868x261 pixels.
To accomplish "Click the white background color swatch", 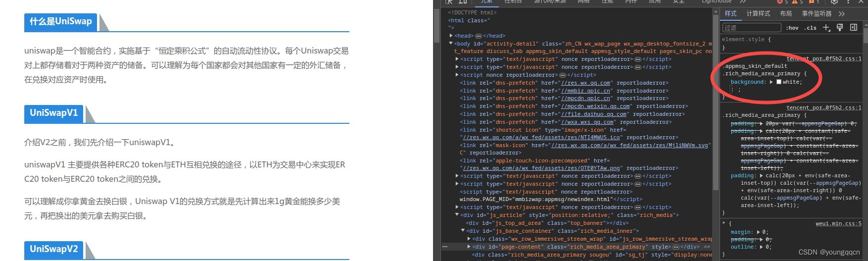I will pyautogui.click(x=779, y=82).
